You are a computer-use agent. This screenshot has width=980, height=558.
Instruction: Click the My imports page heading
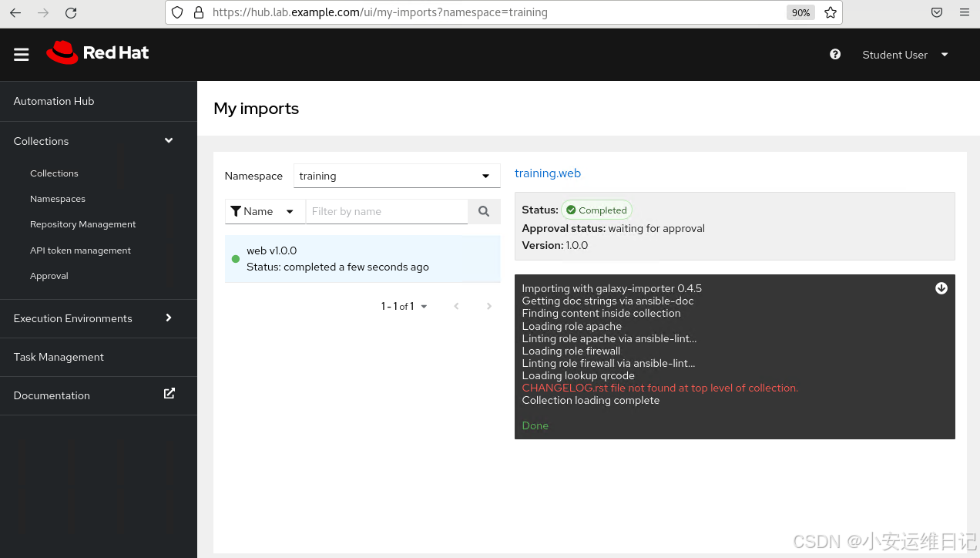257,109
